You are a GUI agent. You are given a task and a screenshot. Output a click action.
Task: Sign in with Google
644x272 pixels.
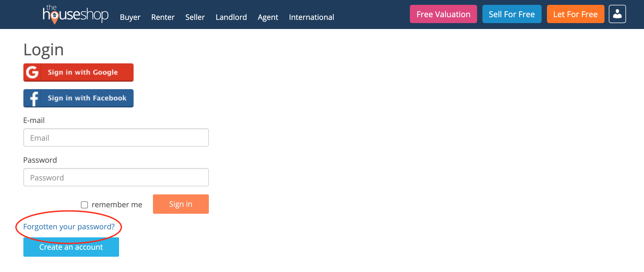[x=78, y=72]
